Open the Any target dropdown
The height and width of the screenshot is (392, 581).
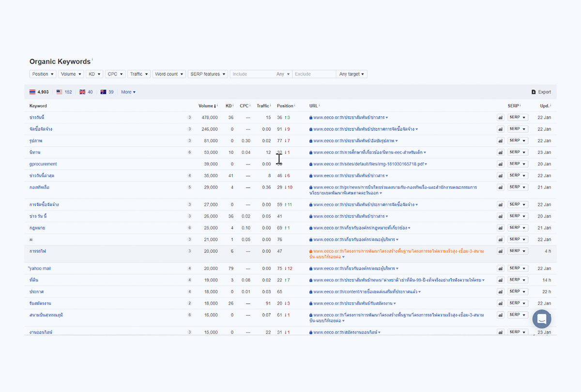tap(352, 74)
